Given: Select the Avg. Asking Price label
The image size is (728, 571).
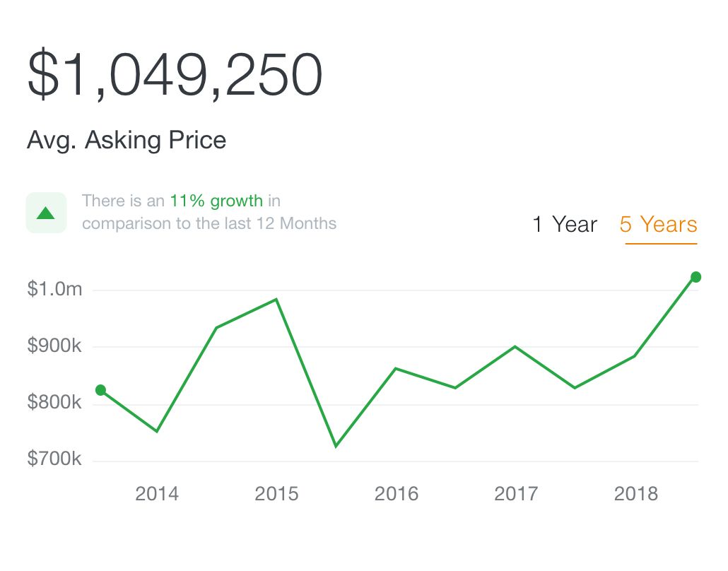Looking at the screenshot, I should tap(127, 140).
